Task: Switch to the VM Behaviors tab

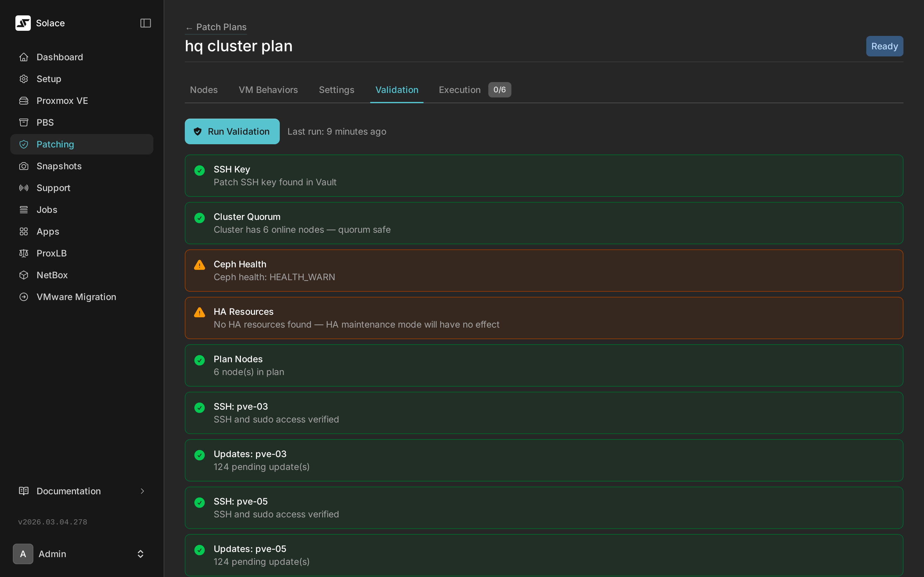Action: coord(268,90)
